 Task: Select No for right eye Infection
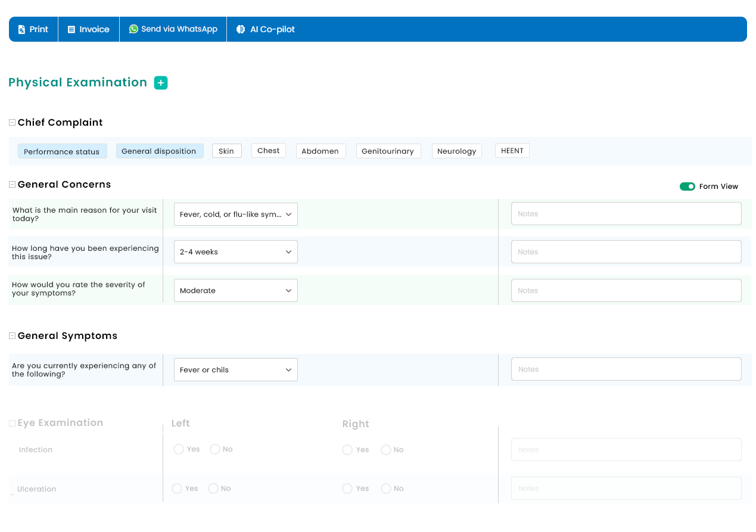386,450
